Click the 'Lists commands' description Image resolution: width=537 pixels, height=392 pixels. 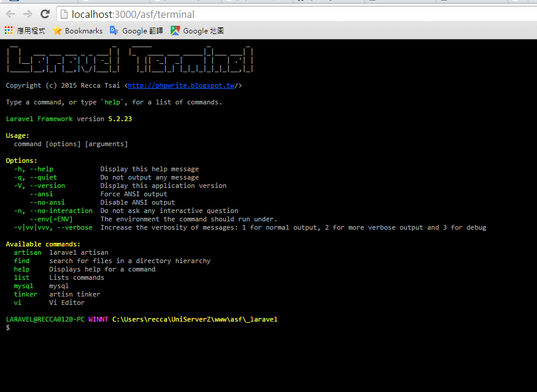77,277
